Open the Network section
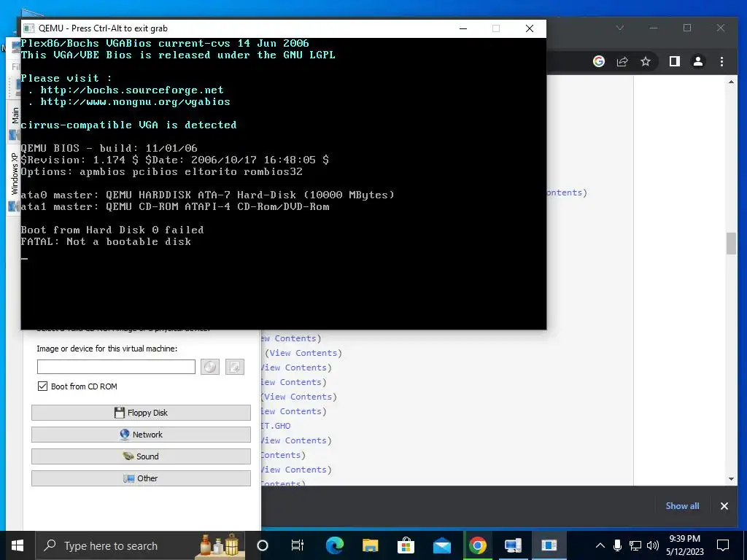This screenshot has width=747, height=560. pyautogui.click(x=141, y=435)
